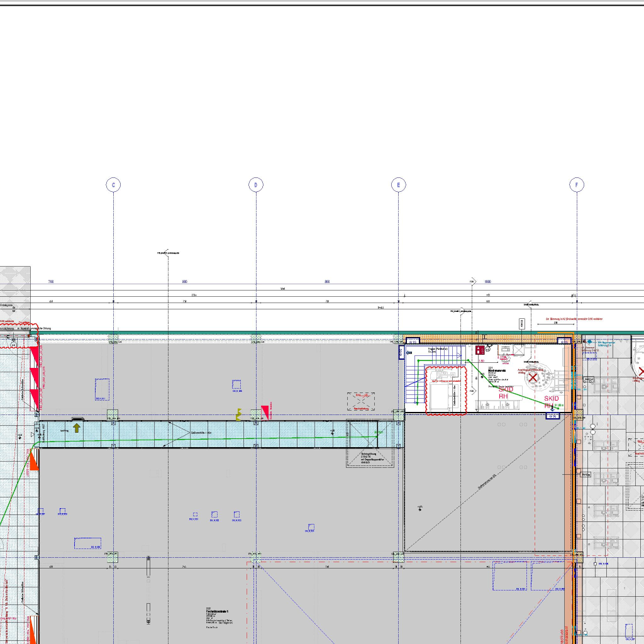Select the red revision cloud in stair room
The image size is (644, 644).
click(446, 390)
